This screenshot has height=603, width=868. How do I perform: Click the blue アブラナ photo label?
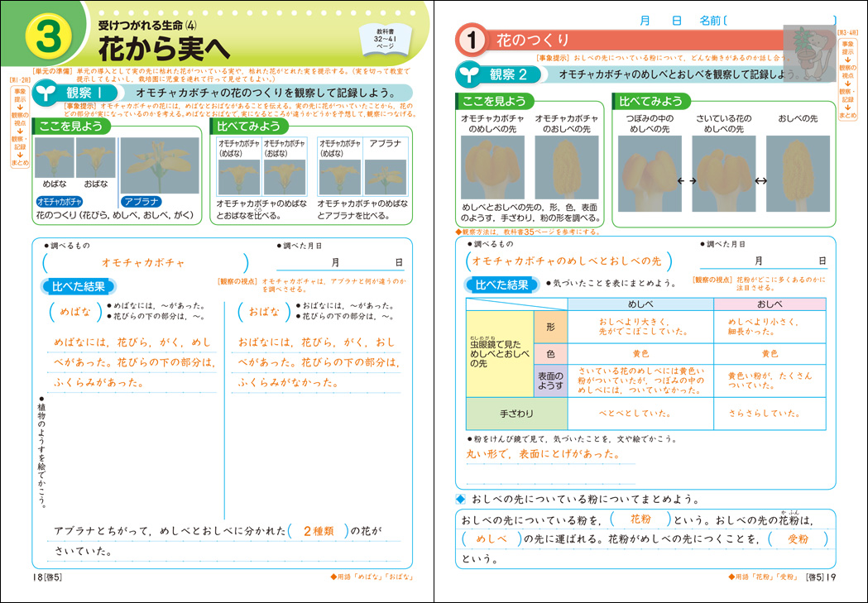click(x=141, y=202)
